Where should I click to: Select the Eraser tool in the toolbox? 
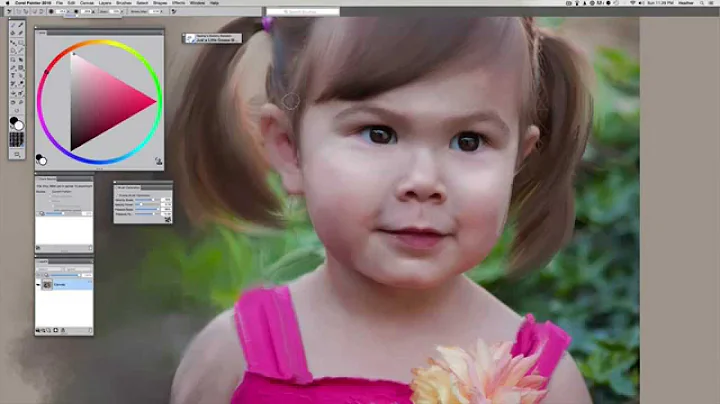coord(21,33)
